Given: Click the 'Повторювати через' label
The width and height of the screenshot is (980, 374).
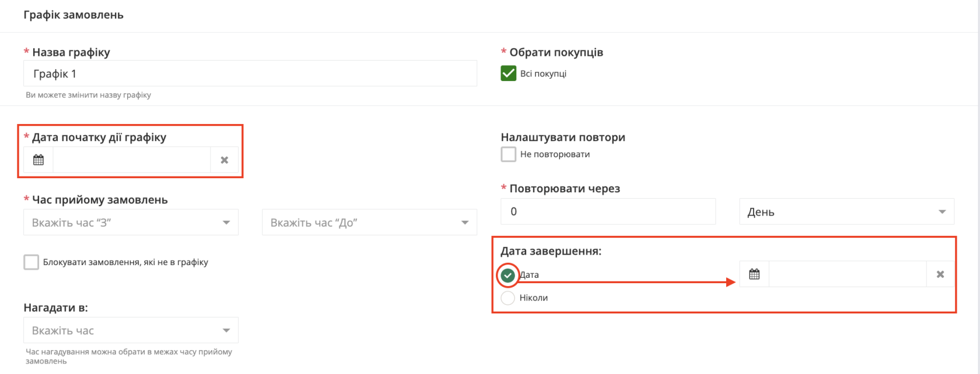Looking at the screenshot, I should pyautogui.click(x=565, y=188).
